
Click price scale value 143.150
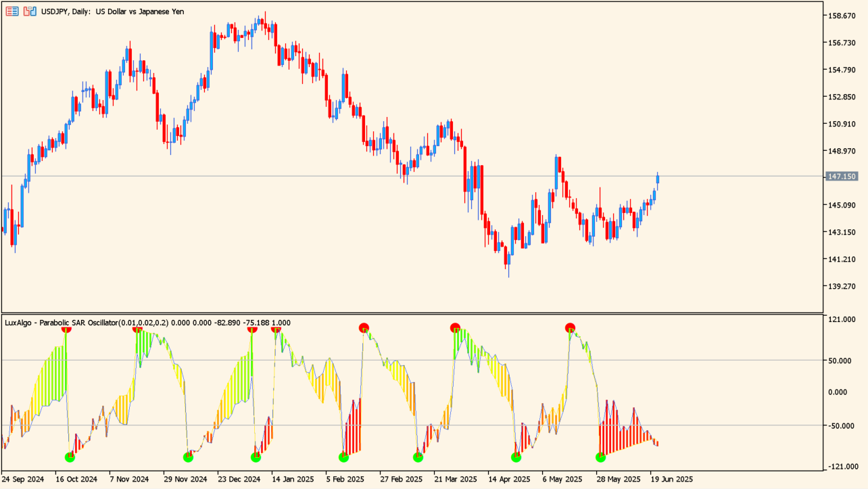842,232
